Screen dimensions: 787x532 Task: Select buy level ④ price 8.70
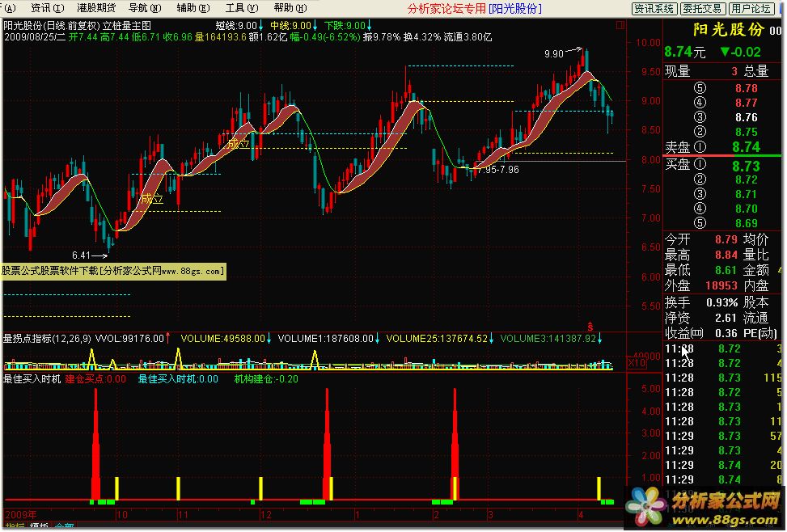[x=747, y=209]
